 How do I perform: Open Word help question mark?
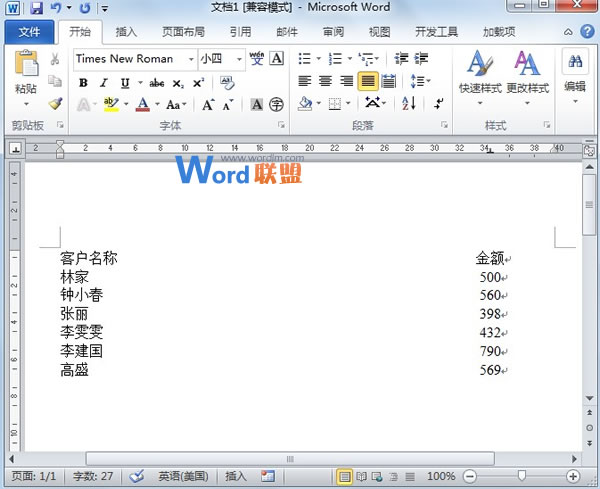587,32
